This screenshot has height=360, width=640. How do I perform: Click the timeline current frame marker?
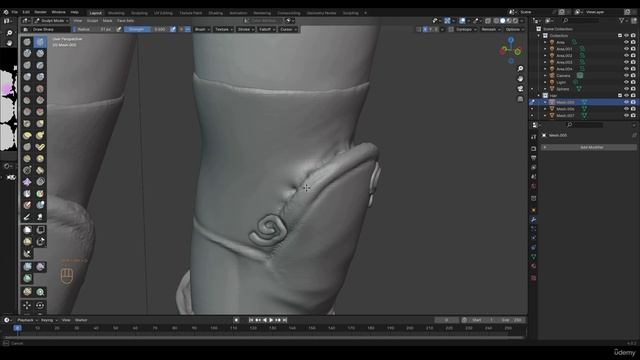pos(17,328)
